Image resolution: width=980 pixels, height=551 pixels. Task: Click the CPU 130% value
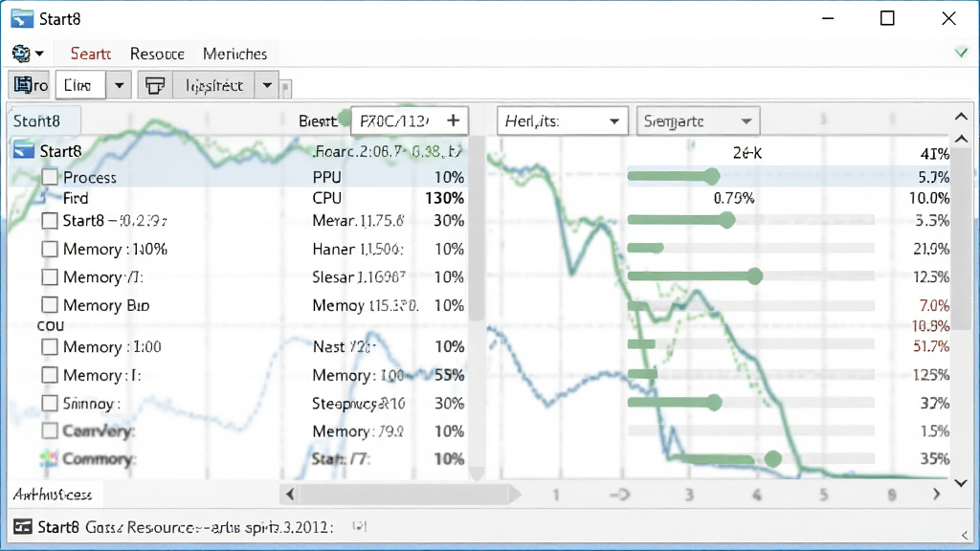tap(444, 198)
